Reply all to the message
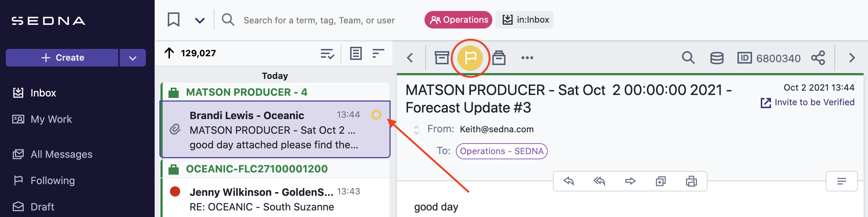 (599, 181)
